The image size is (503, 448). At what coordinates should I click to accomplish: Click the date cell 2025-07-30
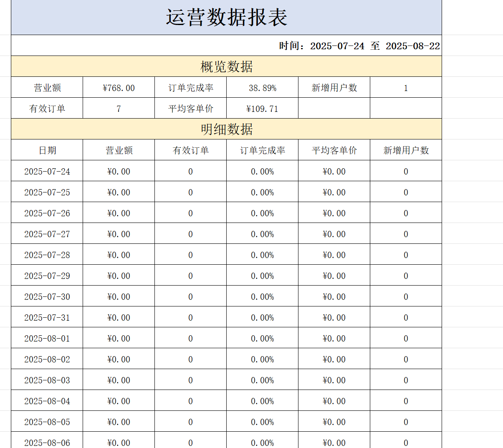47,296
